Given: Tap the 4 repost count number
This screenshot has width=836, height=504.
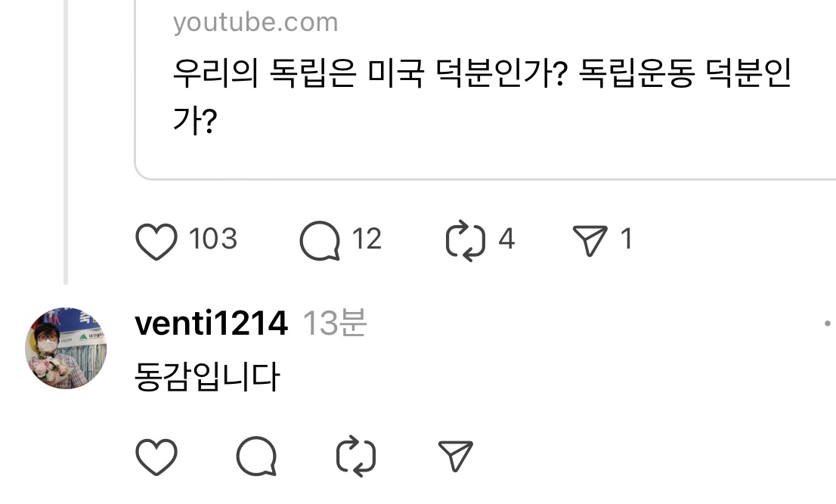Looking at the screenshot, I should click(x=506, y=240).
